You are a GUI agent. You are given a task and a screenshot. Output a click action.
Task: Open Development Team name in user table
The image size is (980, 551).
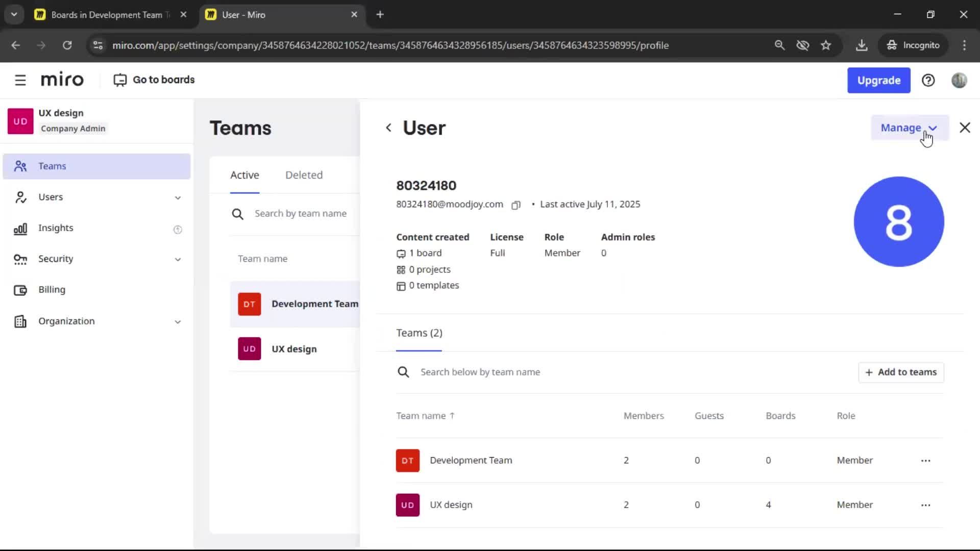pyautogui.click(x=471, y=460)
